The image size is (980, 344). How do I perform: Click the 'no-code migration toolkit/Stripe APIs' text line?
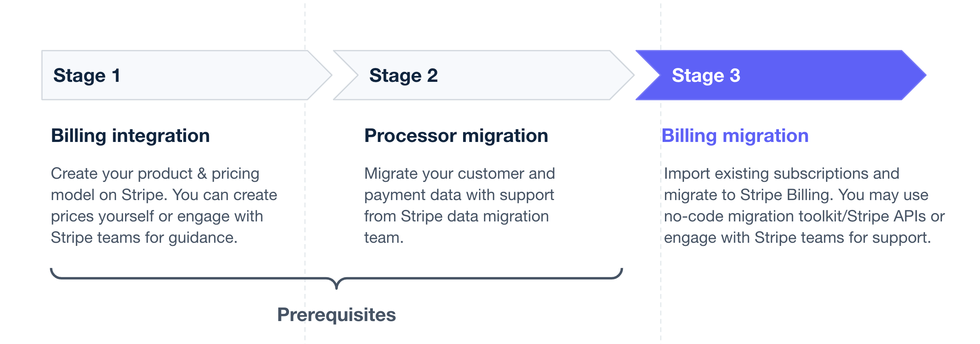tap(804, 216)
